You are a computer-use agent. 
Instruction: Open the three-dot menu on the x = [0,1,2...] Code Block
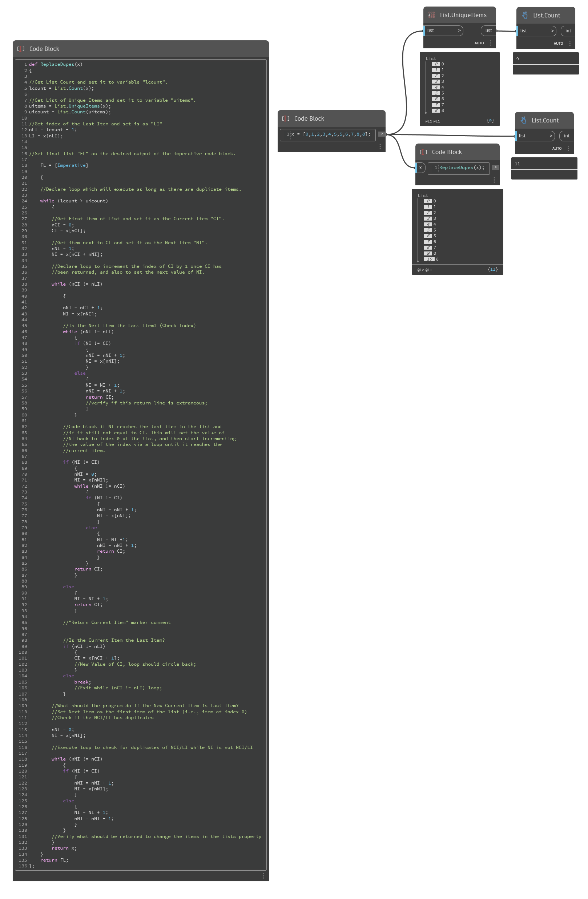[x=380, y=146]
